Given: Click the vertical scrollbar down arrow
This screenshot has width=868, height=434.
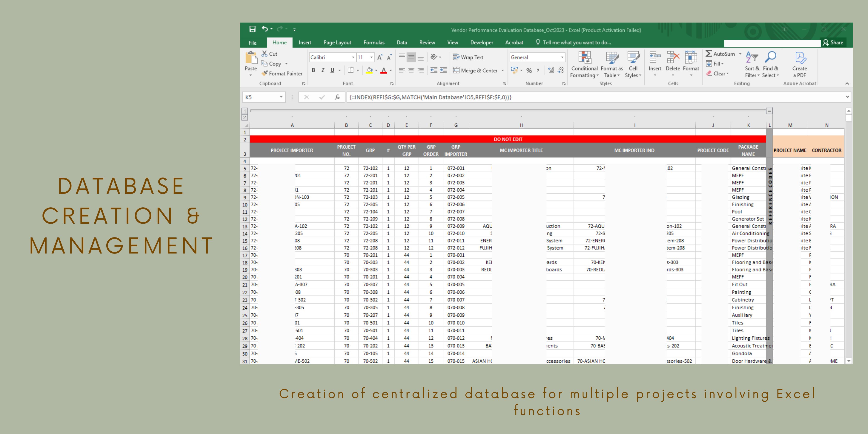Looking at the screenshot, I should [x=849, y=361].
